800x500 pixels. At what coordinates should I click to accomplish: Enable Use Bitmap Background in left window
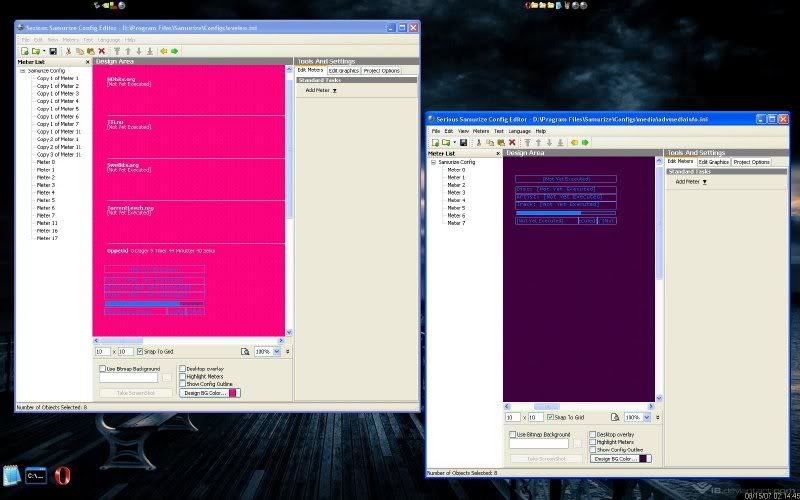click(102, 368)
